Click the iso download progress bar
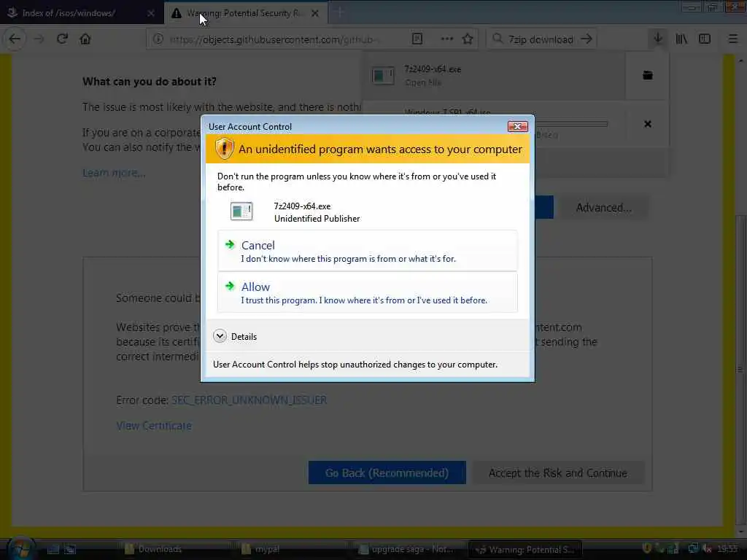Viewport: 747px width, 560px height. 572,124
